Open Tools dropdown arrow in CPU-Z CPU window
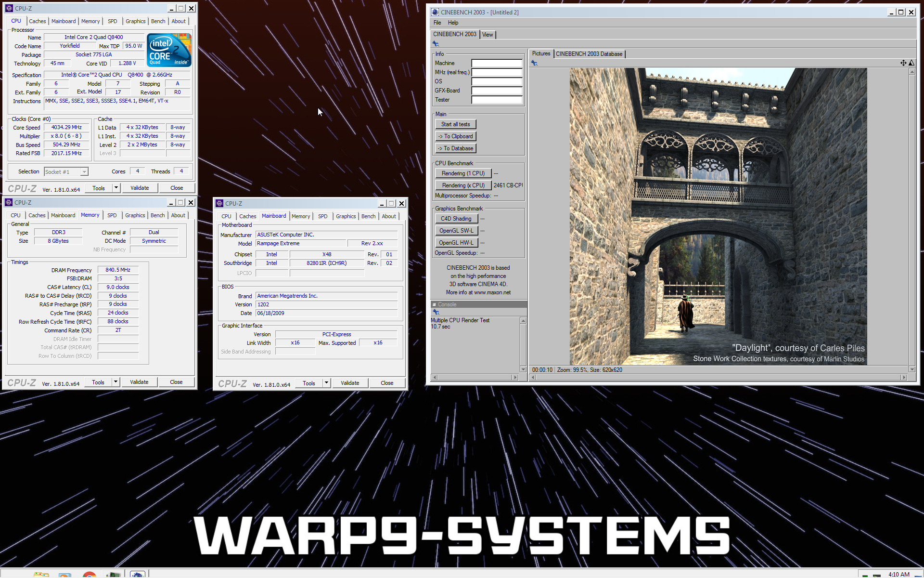 click(116, 188)
